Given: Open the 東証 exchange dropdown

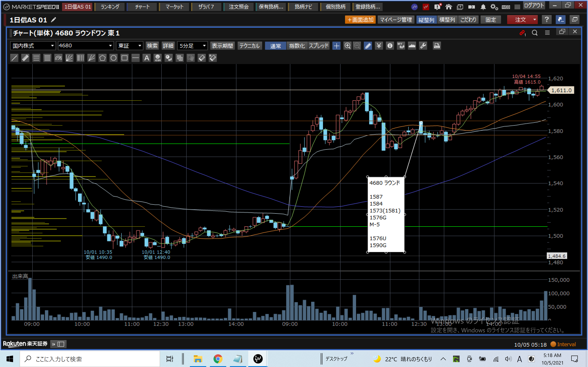Looking at the screenshot, I should click(129, 46).
